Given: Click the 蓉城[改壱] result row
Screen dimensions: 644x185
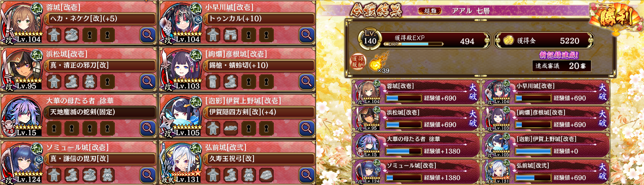Looking at the screenshot, I should point(415,92).
